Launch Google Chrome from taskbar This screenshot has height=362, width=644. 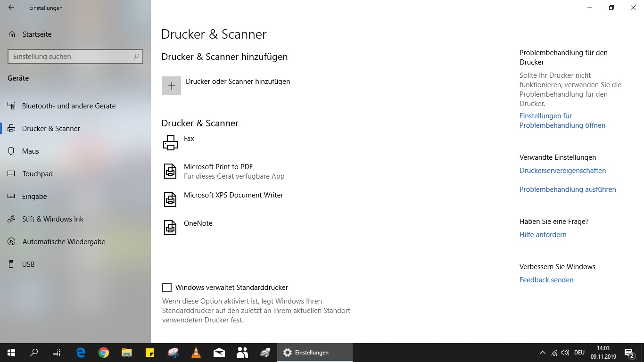tap(104, 353)
